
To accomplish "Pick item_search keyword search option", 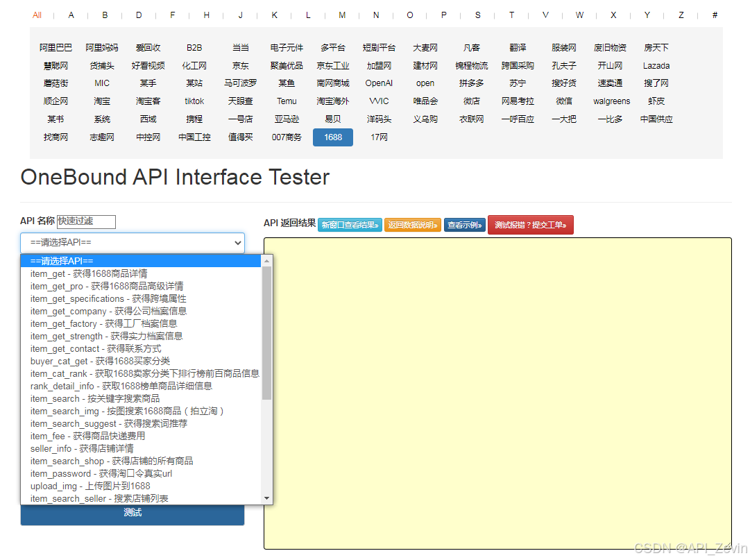I will (x=141, y=398).
